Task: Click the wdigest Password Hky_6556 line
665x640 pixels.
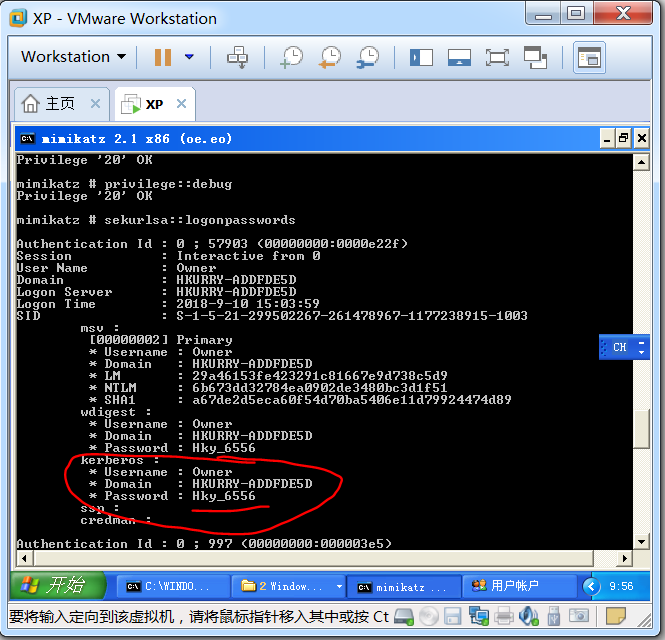Action: [x=172, y=448]
